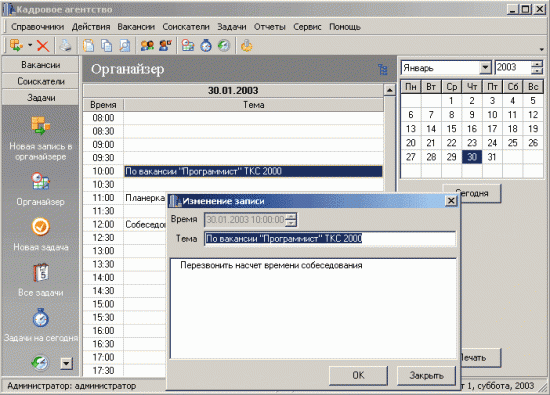Click the partly visible bottom sidebar icon
Viewport: 550px width, 395px height.
pyautogui.click(x=40, y=363)
